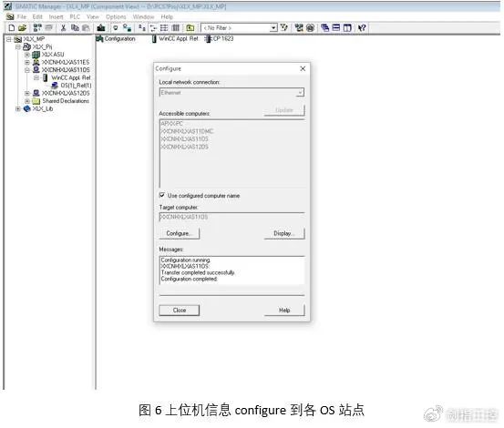Click 'Transfer completed successfully' message line
The height and width of the screenshot is (428, 504).
[198, 272]
